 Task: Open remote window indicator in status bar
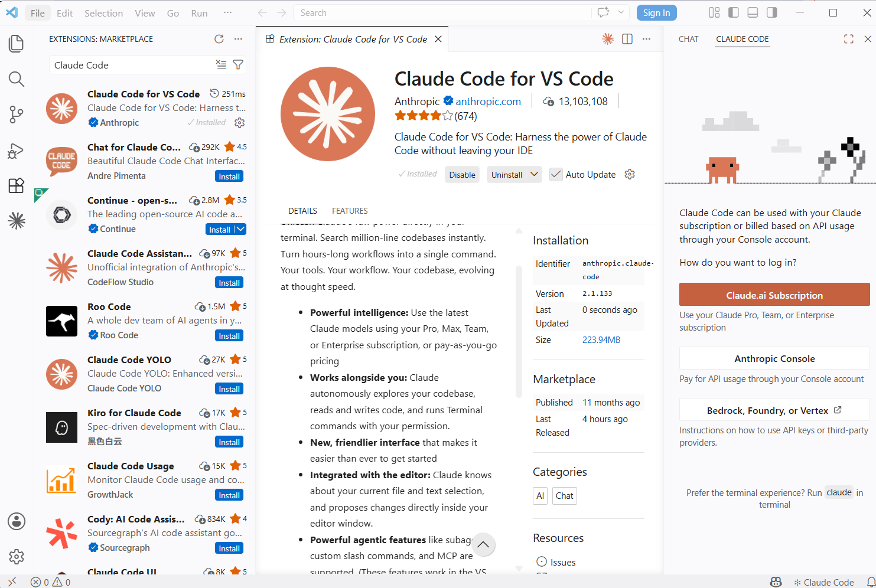tap(12, 582)
